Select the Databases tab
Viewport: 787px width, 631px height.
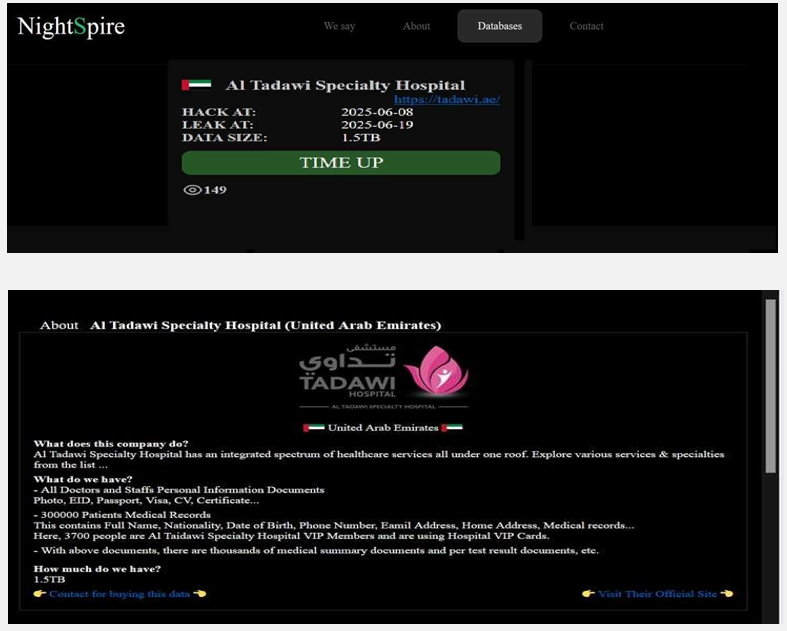point(499,26)
